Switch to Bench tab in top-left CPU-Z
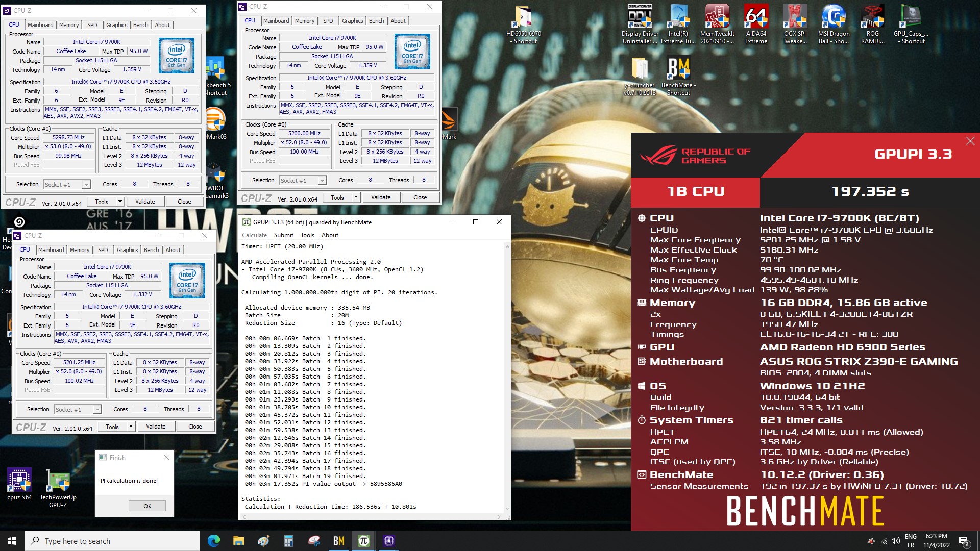Screen dimensions: 980x551 pyautogui.click(x=141, y=25)
